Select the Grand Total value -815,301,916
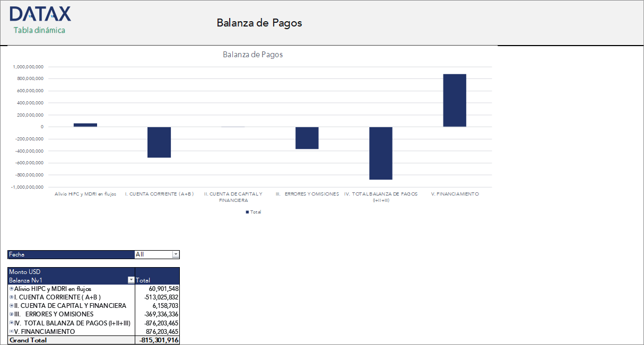Image resolution: width=644 pixels, height=345 pixels. 158,340
